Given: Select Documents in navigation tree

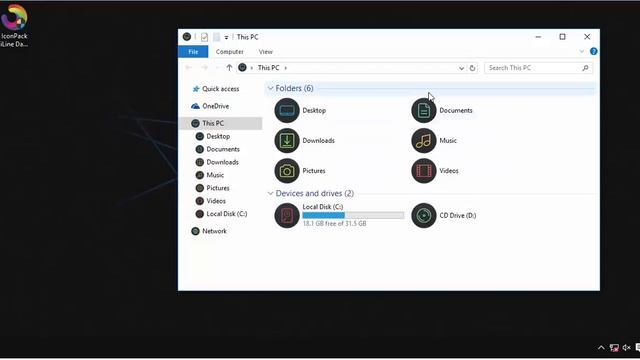Looking at the screenshot, I should coord(223,149).
